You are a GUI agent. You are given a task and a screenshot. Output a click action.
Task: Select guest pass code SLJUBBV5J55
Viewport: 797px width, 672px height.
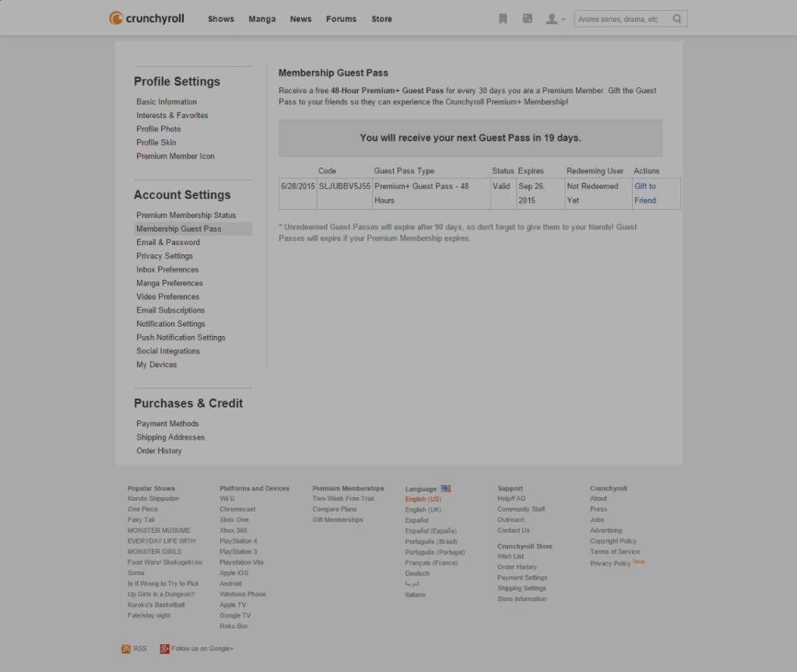pyautogui.click(x=345, y=187)
